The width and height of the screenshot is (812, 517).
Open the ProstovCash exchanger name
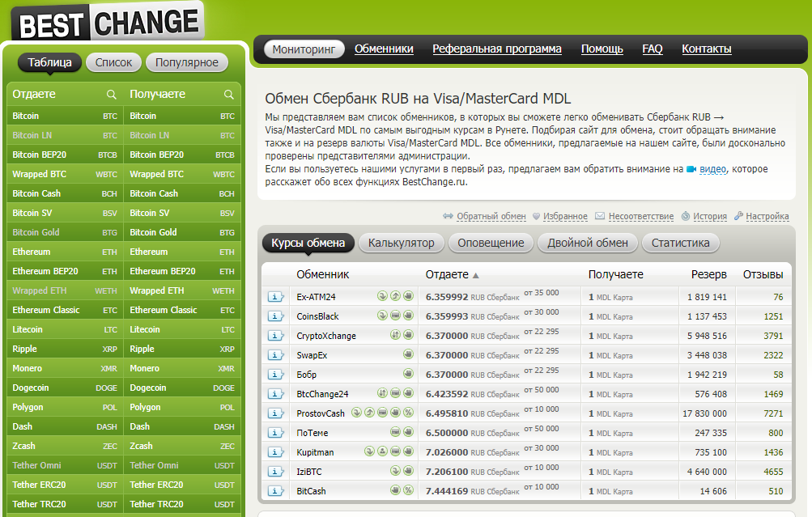[x=320, y=413]
